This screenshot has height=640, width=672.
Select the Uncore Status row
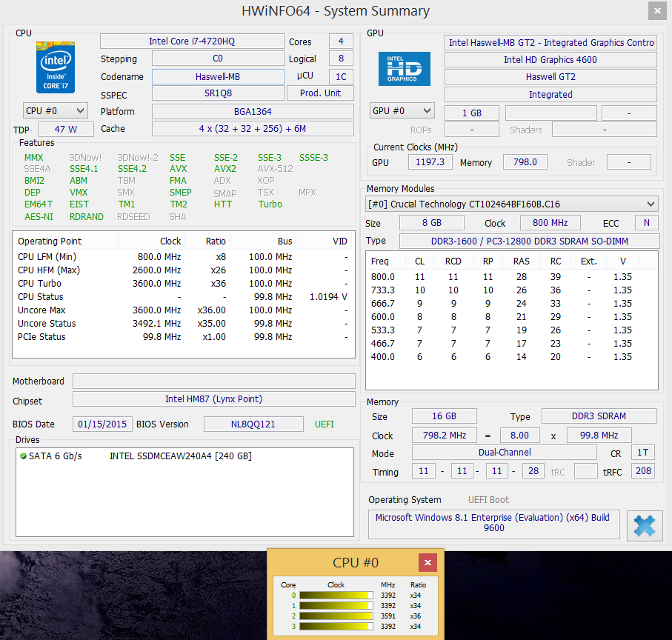point(182,324)
